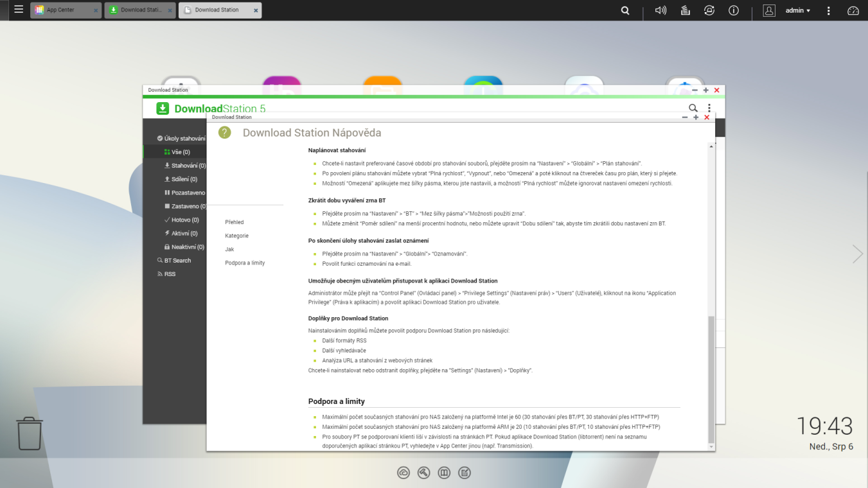Image resolution: width=868 pixels, height=488 pixels.
Task: Click "Povolit funkci oznamování na e-mail." text
Action: click(x=367, y=264)
